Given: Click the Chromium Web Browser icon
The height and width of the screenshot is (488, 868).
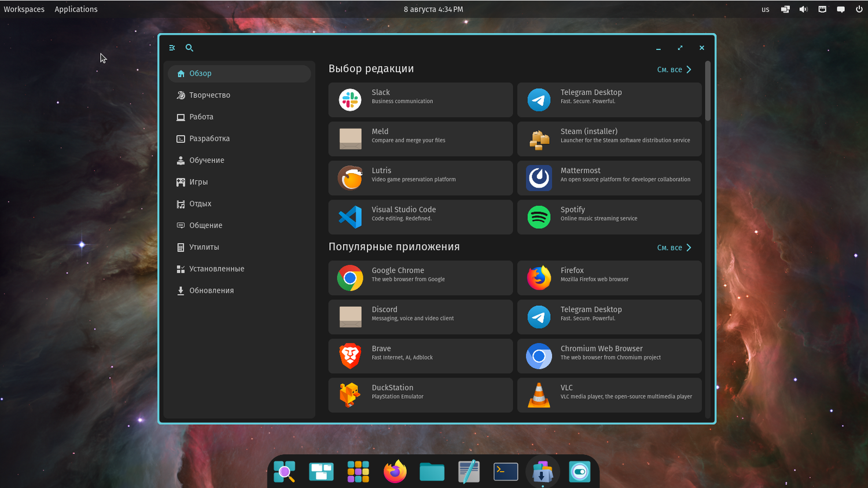Looking at the screenshot, I should [x=539, y=356].
